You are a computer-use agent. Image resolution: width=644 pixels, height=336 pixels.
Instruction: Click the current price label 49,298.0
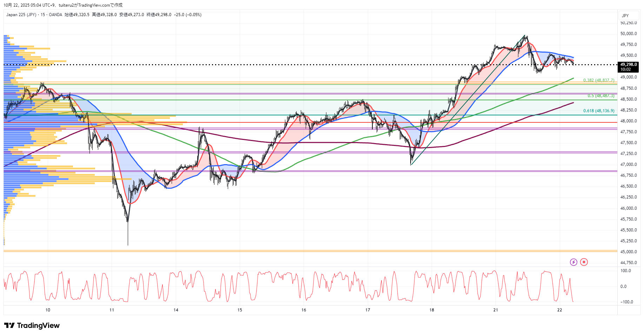[628, 65]
